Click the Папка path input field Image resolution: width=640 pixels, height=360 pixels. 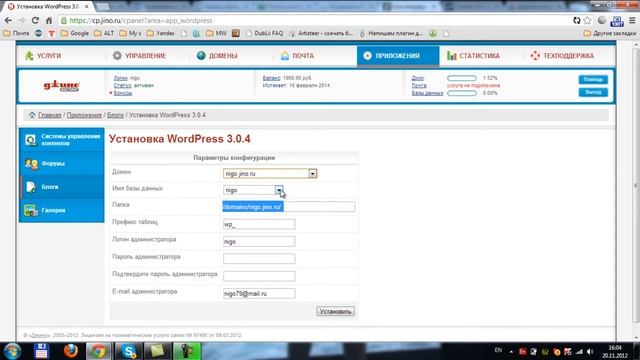point(289,207)
